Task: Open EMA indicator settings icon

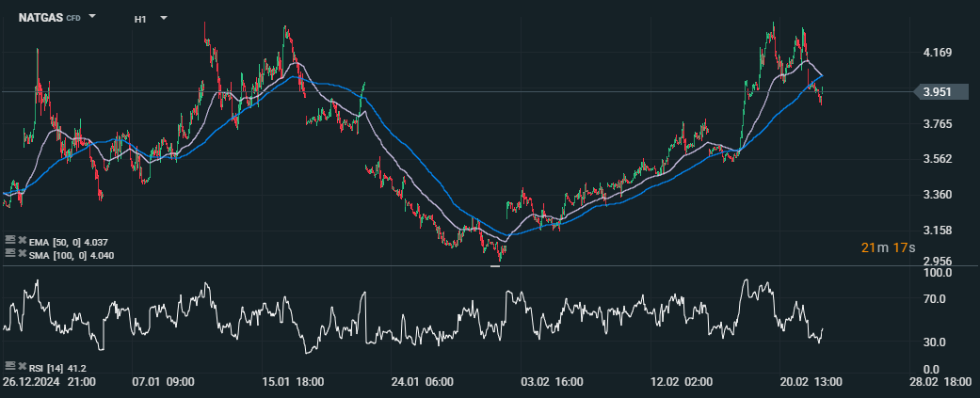Action: (9, 242)
